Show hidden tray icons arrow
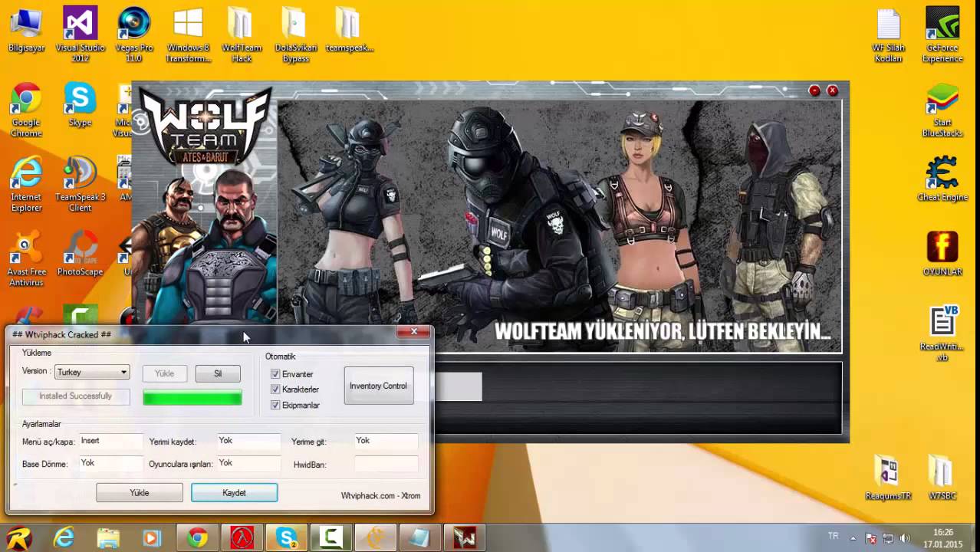Image resolution: width=980 pixels, height=552 pixels. point(854,538)
